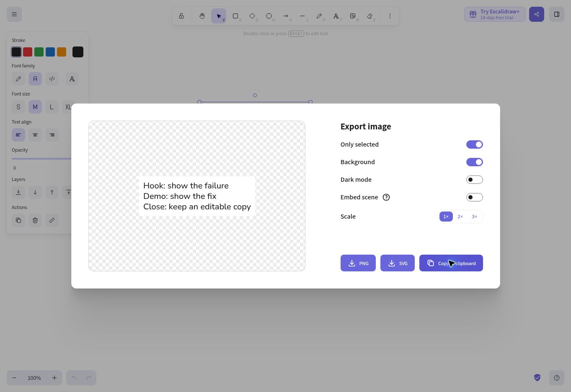This screenshot has height=392, width=571.
Task: Click the Opacity slider track
Action: click(41, 159)
